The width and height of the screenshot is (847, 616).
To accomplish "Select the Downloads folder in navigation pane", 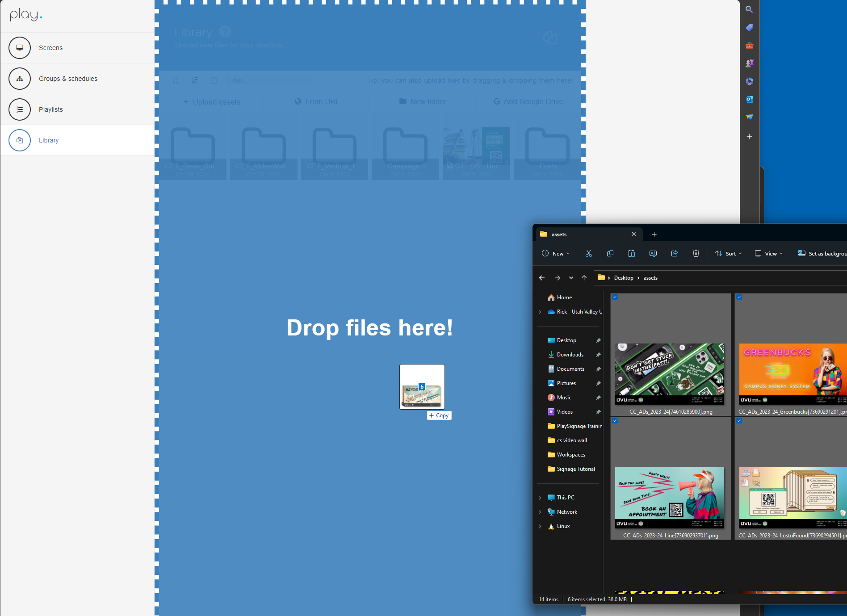I will [x=570, y=355].
